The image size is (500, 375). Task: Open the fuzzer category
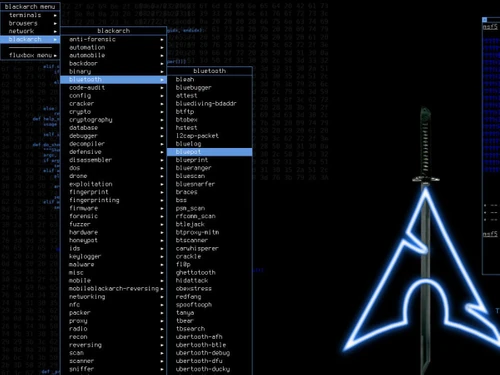[113, 224]
